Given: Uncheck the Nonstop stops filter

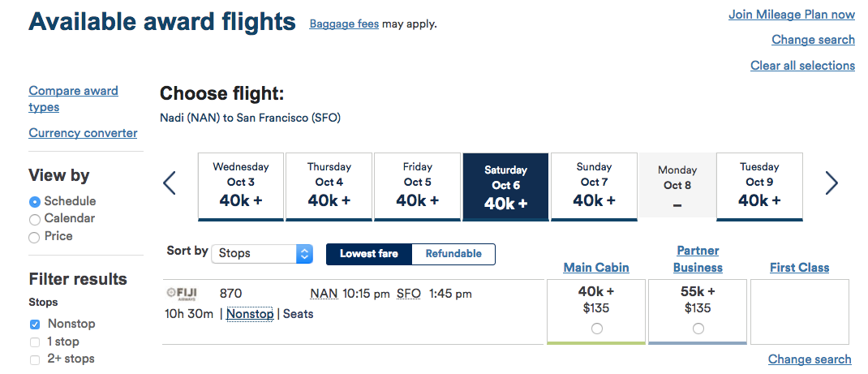Looking at the screenshot, I should point(35,325).
